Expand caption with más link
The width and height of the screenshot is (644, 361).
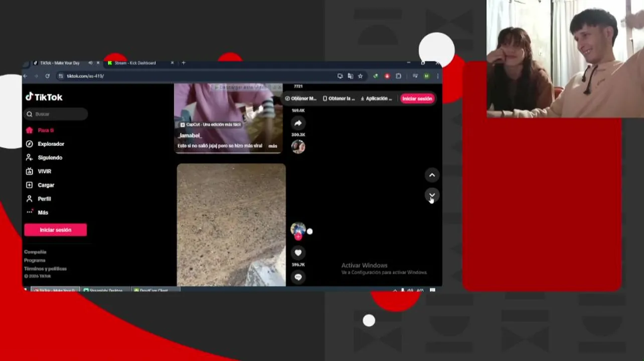[x=272, y=146]
